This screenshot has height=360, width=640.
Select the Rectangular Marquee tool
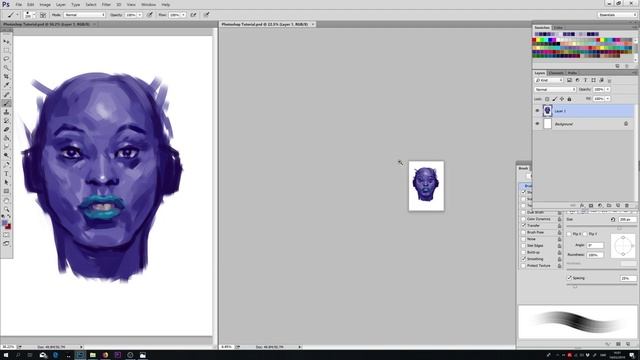(x=6, y=50)
